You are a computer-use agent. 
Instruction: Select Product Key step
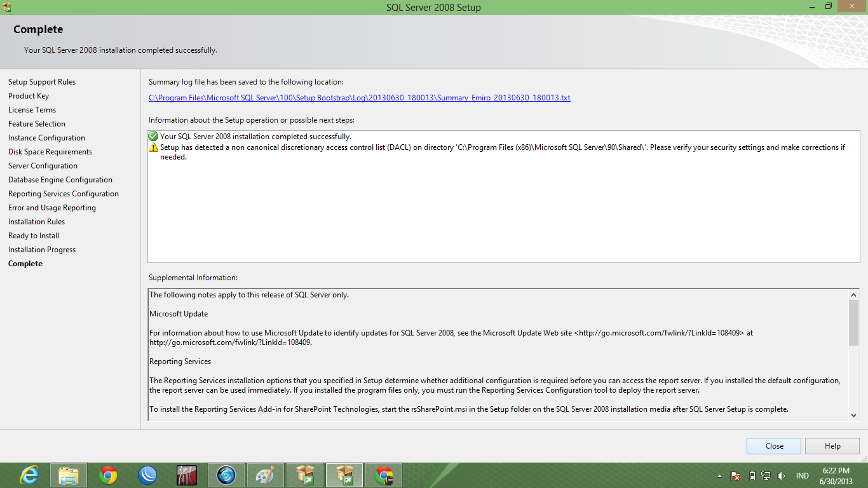point(29,96)
